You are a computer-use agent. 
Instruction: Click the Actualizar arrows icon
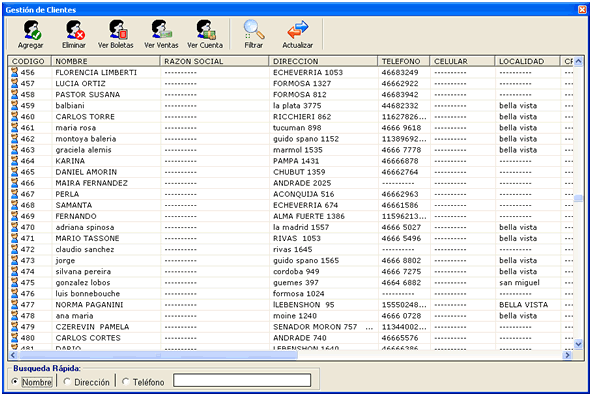tap(298, 30)
